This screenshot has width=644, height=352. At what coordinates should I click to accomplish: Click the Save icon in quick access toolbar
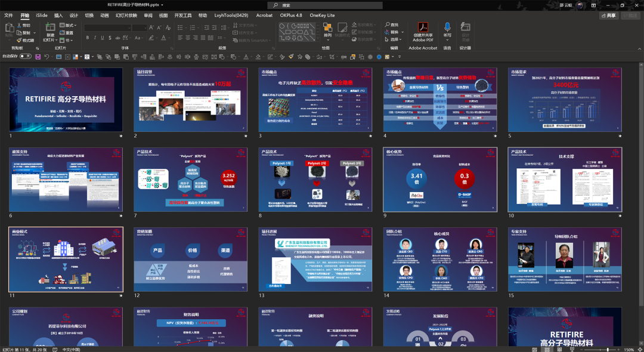pyautogui.click(x=38, y=57)
